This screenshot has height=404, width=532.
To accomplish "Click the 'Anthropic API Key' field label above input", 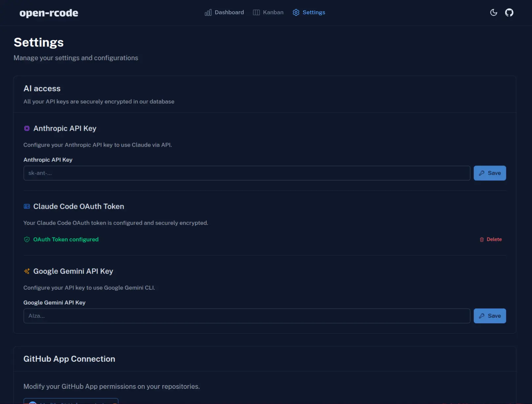I will coord(48,160).
